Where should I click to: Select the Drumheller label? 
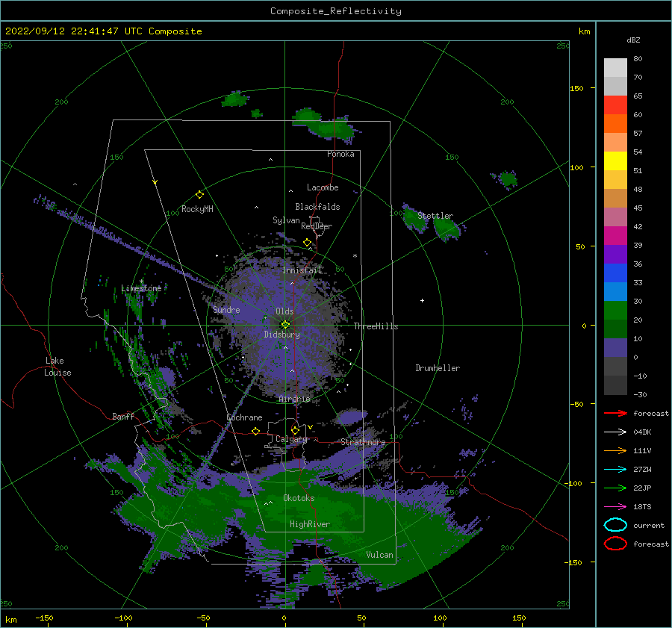(438, 368)
